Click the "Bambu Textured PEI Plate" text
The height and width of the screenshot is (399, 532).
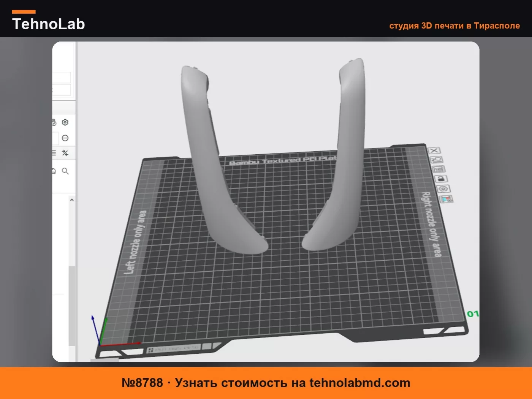(x=283, y=160)
